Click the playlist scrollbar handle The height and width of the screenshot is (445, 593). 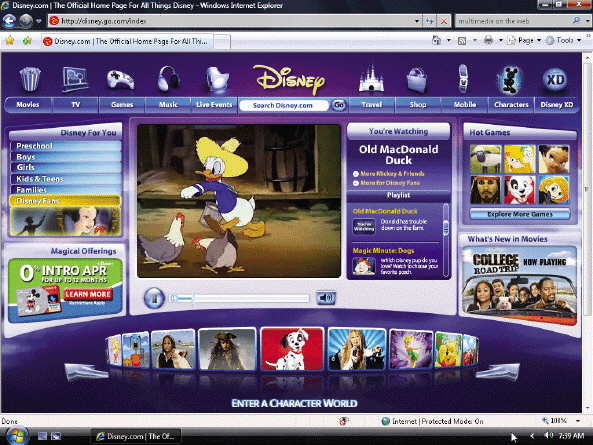(446, 228)
